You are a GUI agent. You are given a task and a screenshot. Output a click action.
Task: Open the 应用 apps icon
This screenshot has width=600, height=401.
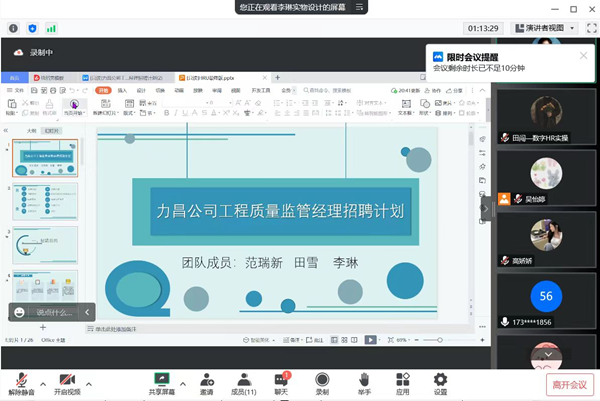(402, 381)
